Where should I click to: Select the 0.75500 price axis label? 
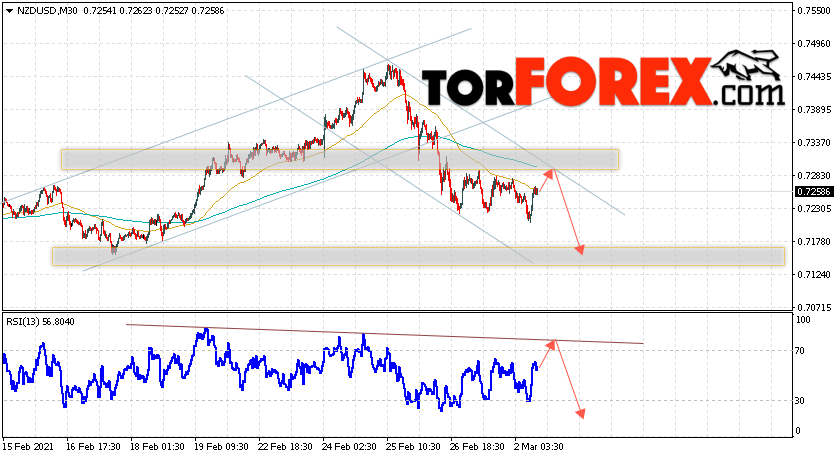pos(813,10)
